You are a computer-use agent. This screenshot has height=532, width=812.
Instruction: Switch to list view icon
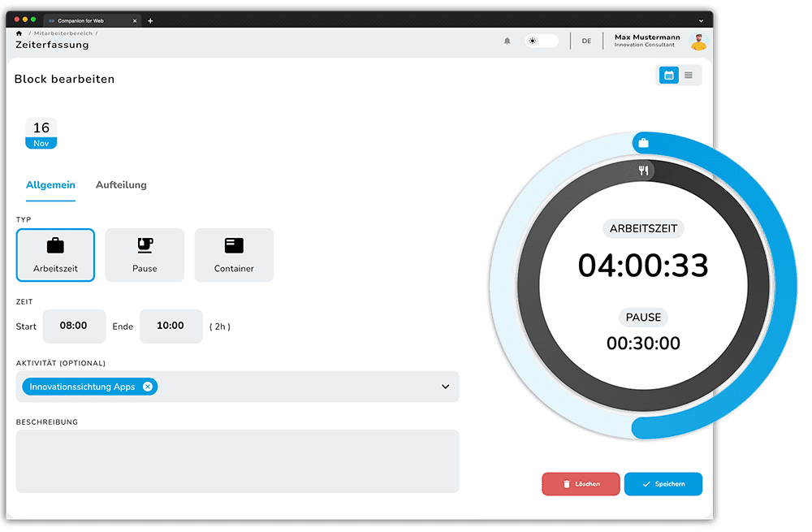point(689,76)
